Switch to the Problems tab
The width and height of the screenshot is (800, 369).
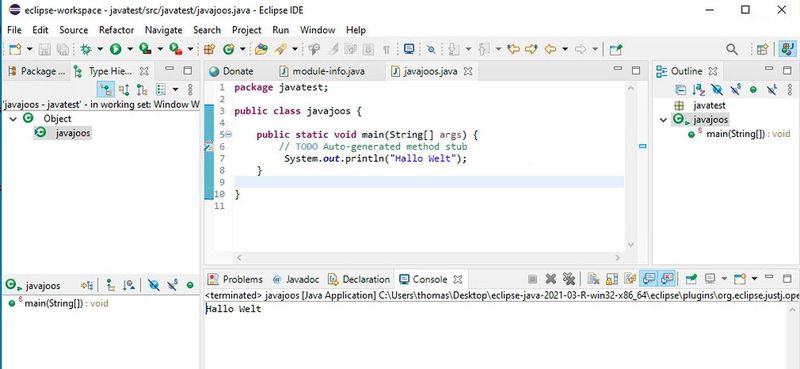pyautogui.click(x=235, y=279)
